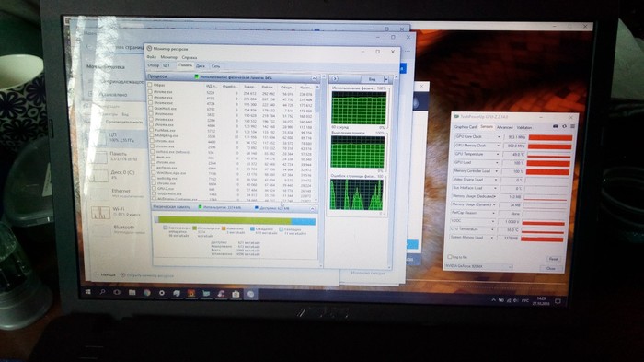
Task: Open the GPU Core Clock sensor dropdown
Action: pos(499,136)
